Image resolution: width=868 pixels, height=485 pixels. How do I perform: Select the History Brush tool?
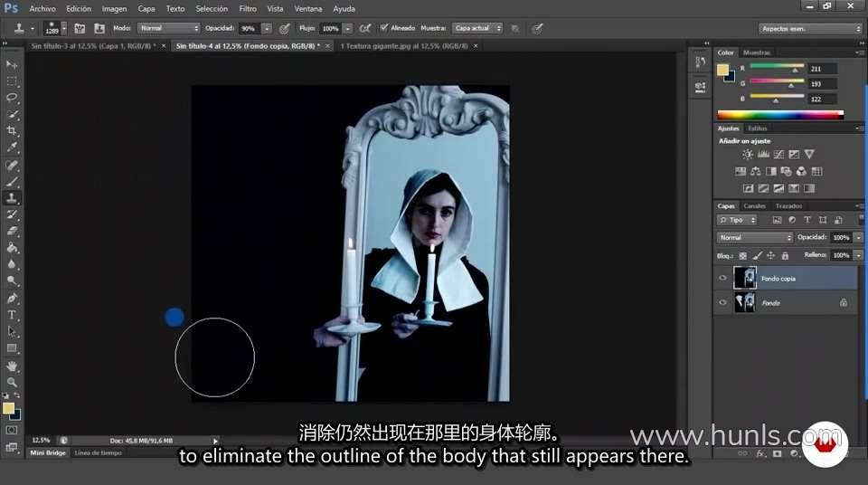pos(12,214)
